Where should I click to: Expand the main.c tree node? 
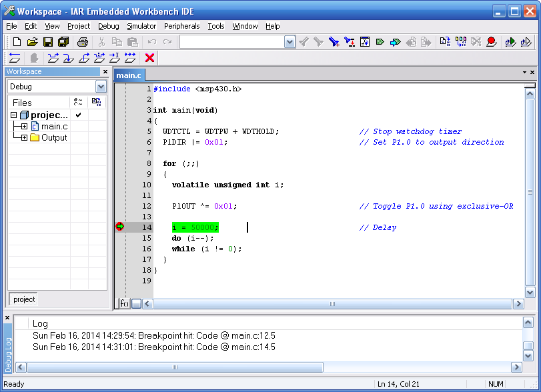(24, 127)
